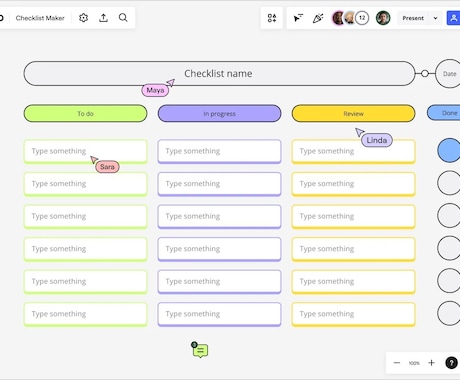Click Maya's pink cursor label
Viewport: 460px width, 380px height.
155,90
